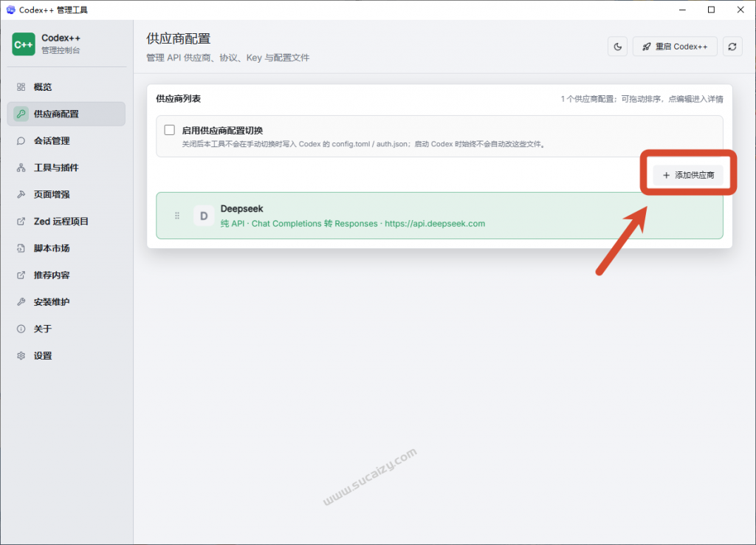Click the Deepseek D avatar
The height and width of the screenshot is (545, 756).
204,216
